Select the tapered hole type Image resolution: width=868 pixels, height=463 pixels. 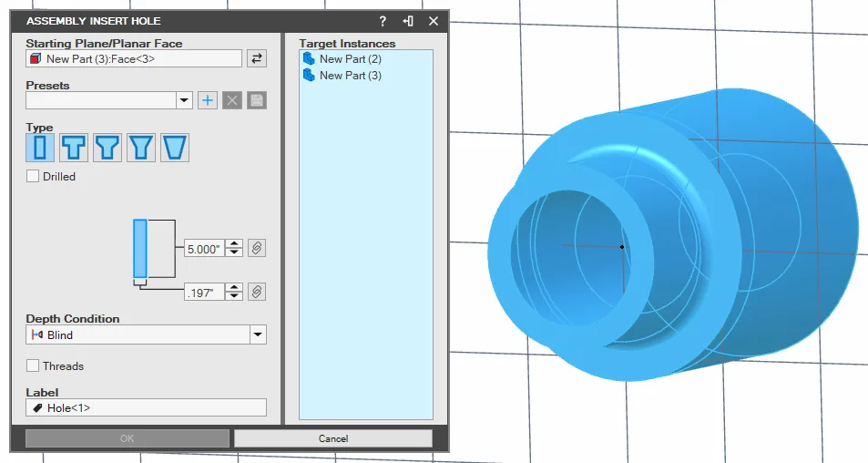(175, 148)
